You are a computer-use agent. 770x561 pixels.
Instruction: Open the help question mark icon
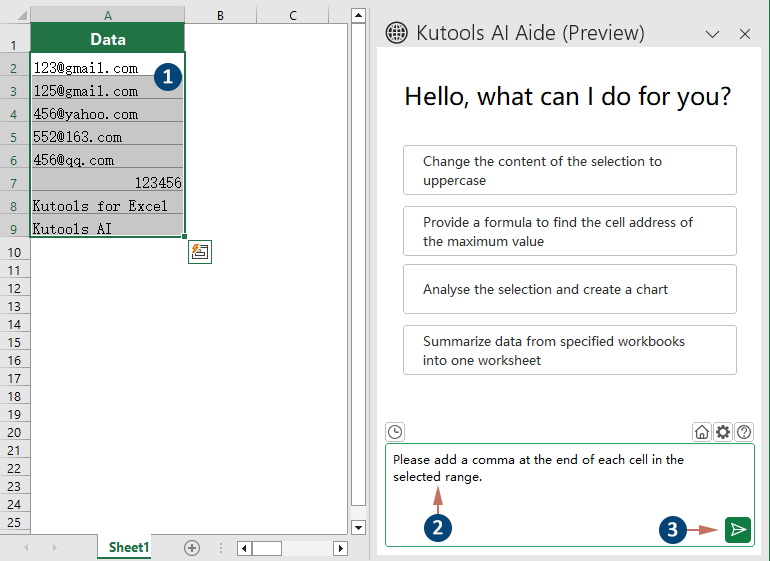pyautogui.click(x=744, y=432)
